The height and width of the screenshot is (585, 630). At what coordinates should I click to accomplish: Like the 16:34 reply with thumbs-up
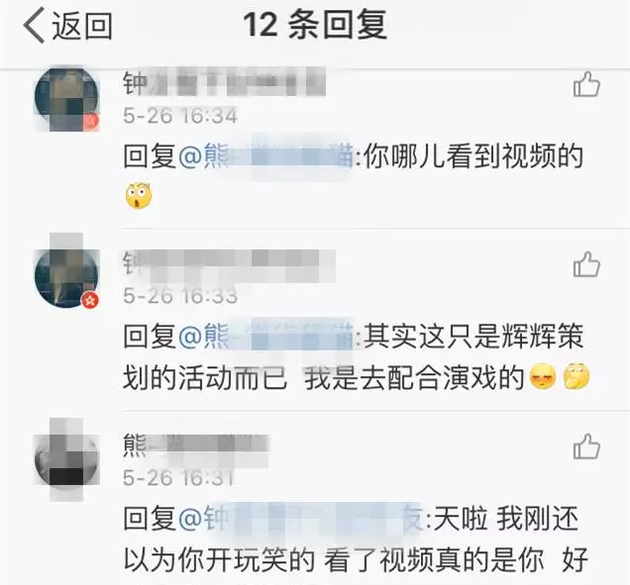(586, 84)
